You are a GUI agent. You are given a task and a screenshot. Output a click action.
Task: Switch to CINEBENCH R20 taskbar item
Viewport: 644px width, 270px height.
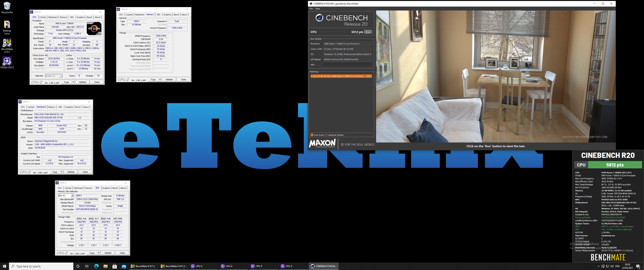pyautogui.click(x=324, y=266)
